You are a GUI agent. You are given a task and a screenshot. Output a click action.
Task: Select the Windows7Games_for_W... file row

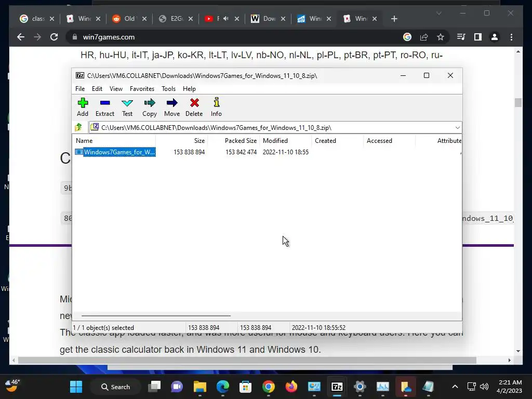(x=115, y=152)
